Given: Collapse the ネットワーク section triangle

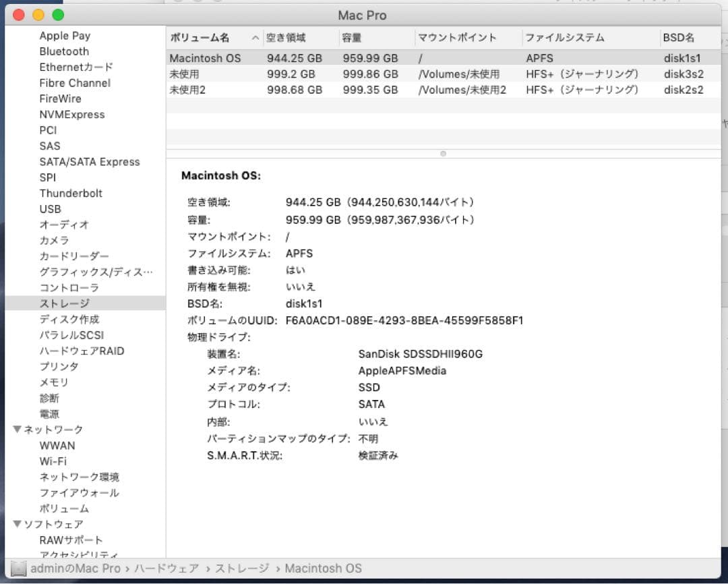Looking at the screenshot, I should tap(17, 429).
